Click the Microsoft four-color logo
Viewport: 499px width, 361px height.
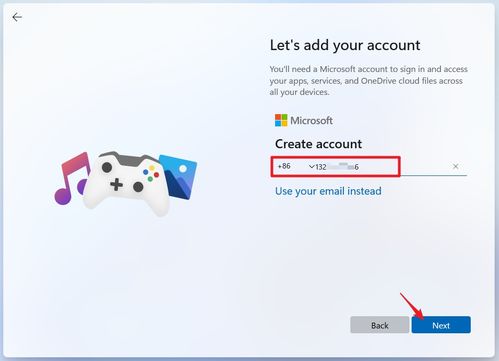coord(281,120)
